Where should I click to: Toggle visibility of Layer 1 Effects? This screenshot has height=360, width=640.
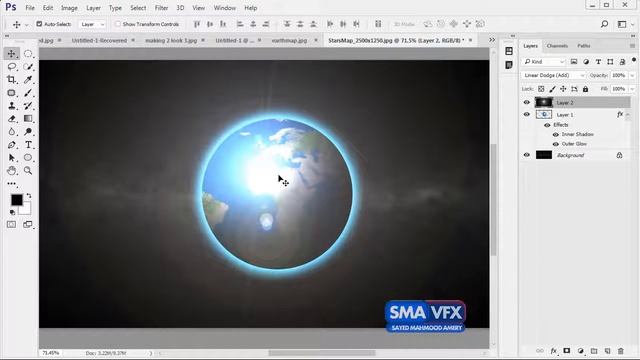(547, 125)
